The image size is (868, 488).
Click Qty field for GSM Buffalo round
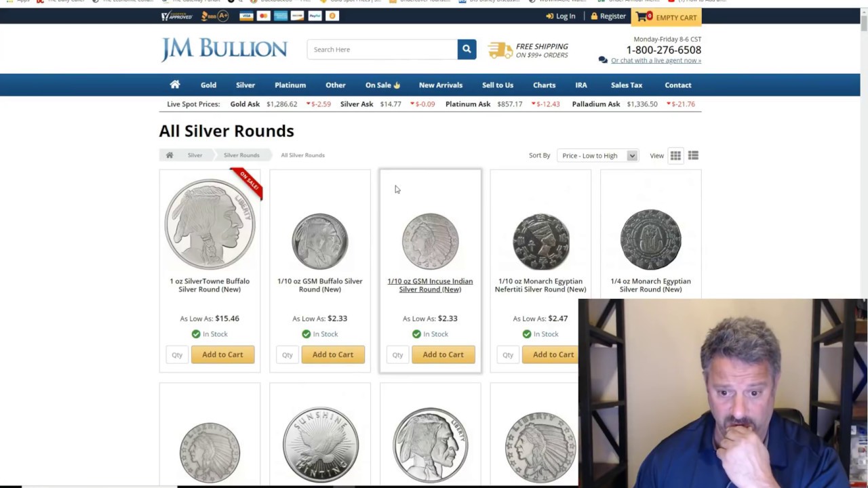[x=288, y=354]
